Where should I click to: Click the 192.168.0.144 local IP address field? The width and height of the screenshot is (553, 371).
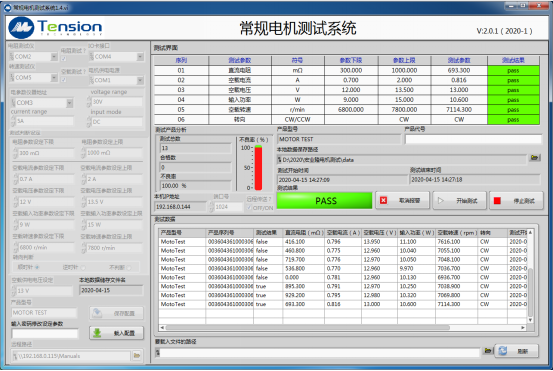click(x=180, y=207)
